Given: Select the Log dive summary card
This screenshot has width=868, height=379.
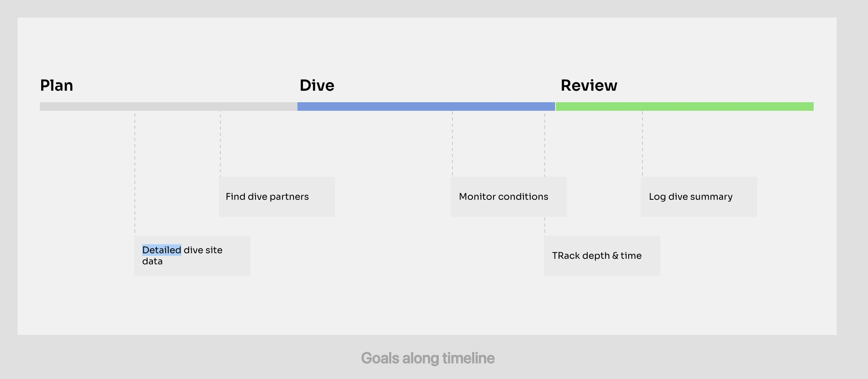Looking at the screenshot, I should pyautogui.click(x=699, y=197).
